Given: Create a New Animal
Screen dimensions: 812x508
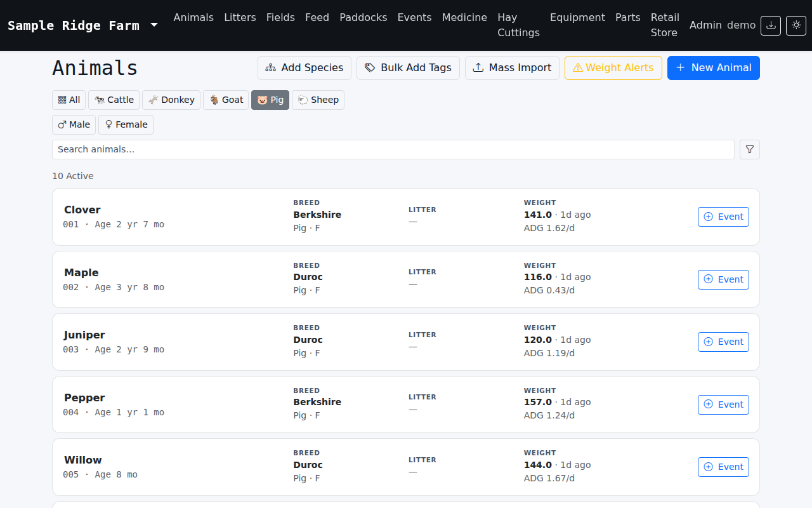Looking at the screenshot, I should coord(714,68).
